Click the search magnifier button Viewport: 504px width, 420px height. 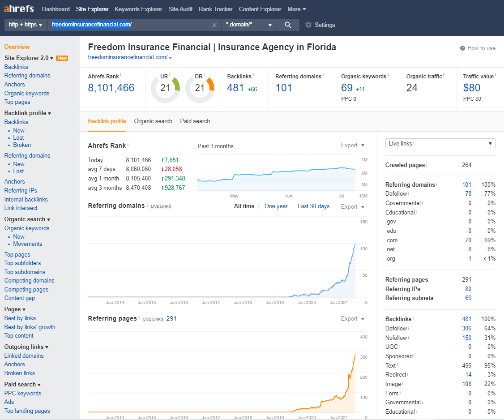pos(288,25)
